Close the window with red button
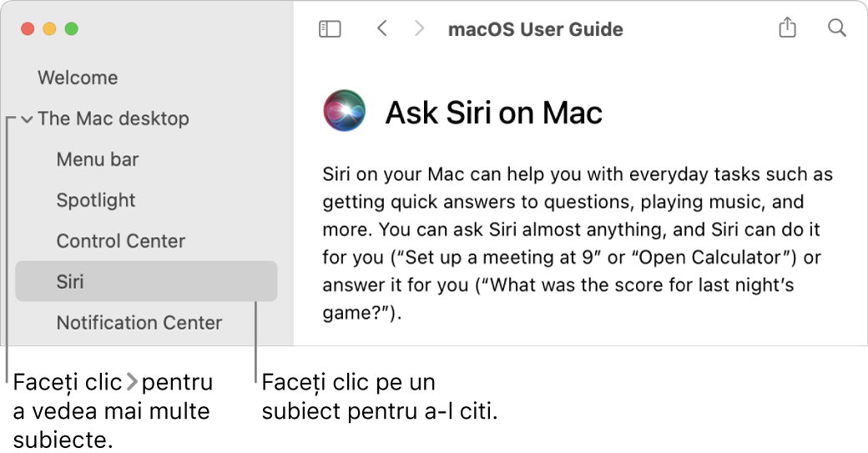Image resolution: width=868 pixels, height=453 pixels. click(x=28, y=29)
